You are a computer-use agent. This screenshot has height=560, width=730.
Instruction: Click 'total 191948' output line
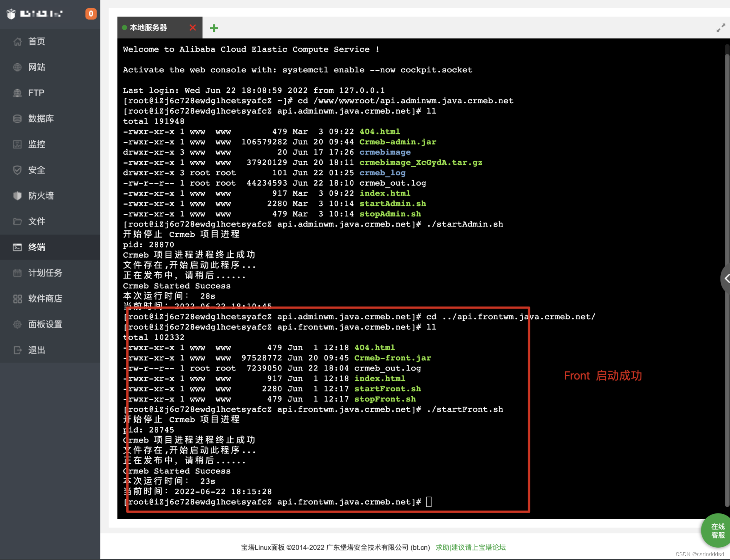(154, 121)
